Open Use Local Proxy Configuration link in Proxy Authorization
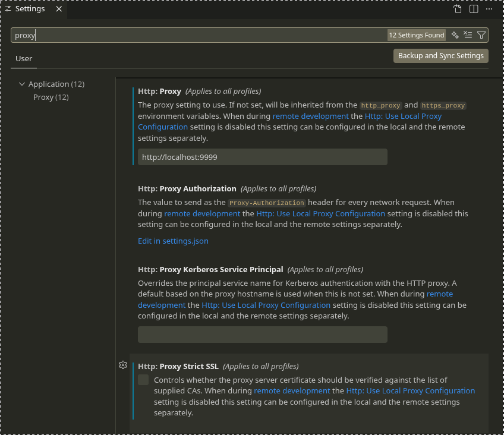Image resolution: width=504 pixels, height=435 pixels. pos(321,213)
